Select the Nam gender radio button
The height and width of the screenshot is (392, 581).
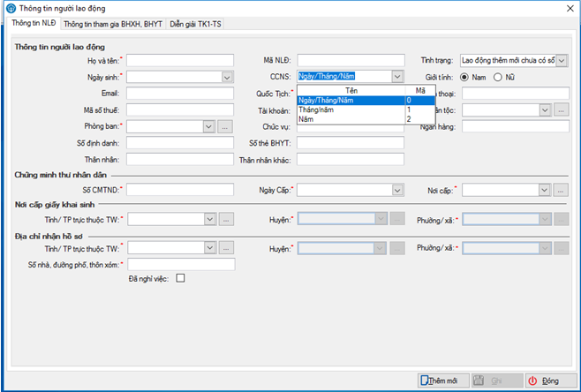[x=462, y=77]
